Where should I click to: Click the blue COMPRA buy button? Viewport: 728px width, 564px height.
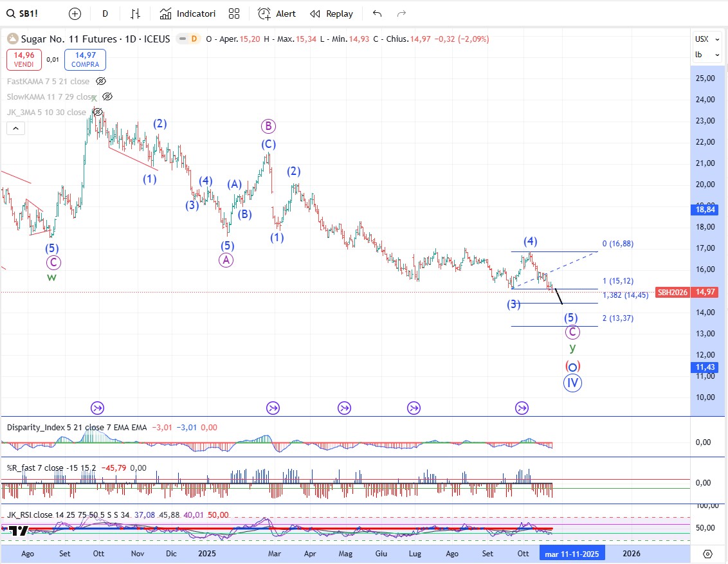pyautogui.click(x=85, y=59)
